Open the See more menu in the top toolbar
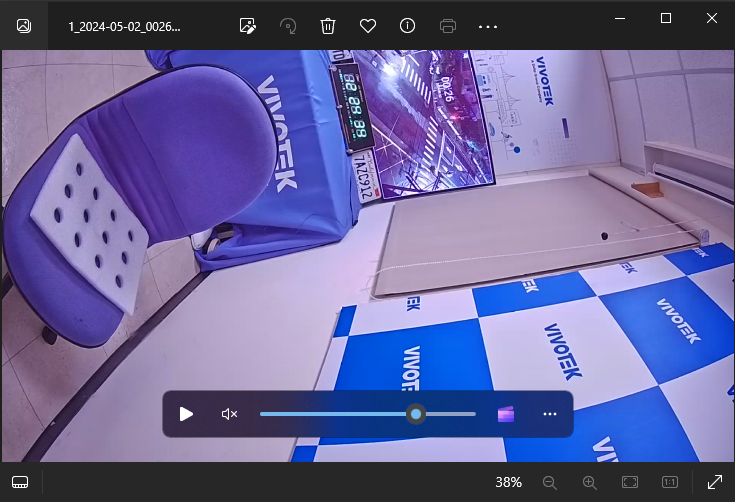The width and height of the screenshot is (735, 502). pos(488,27)
